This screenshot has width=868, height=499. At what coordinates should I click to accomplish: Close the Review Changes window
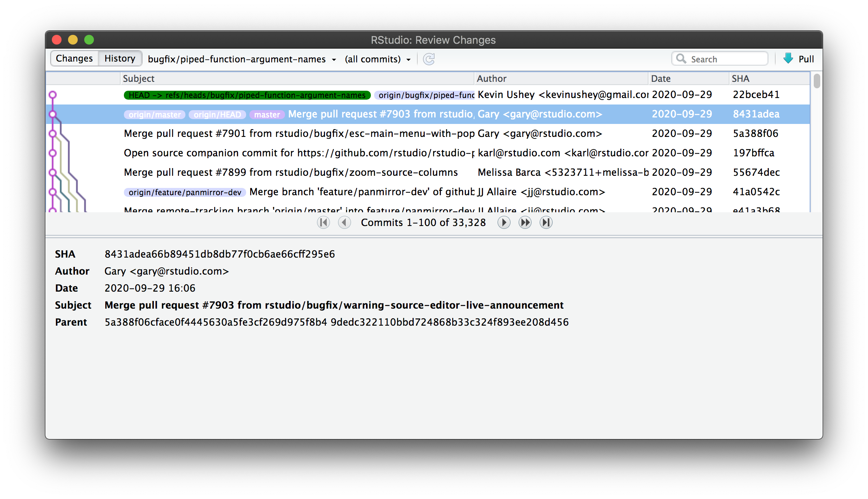57,40
